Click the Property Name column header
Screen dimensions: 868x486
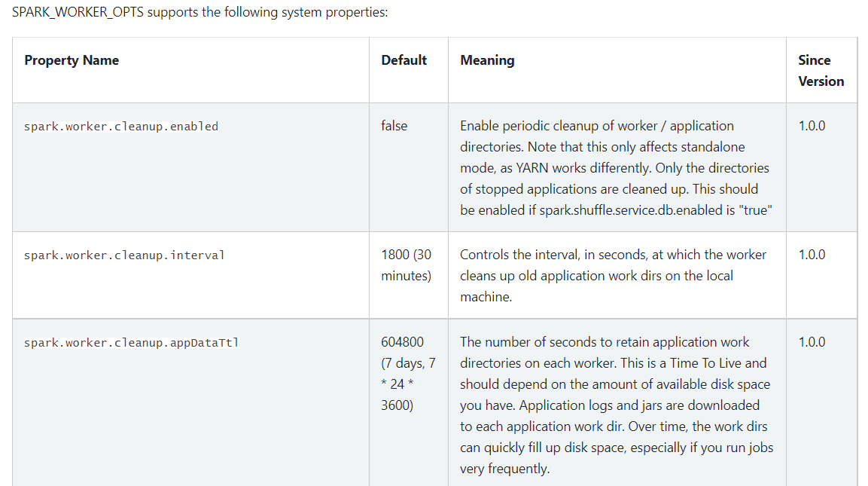click(x=72, y=60)
